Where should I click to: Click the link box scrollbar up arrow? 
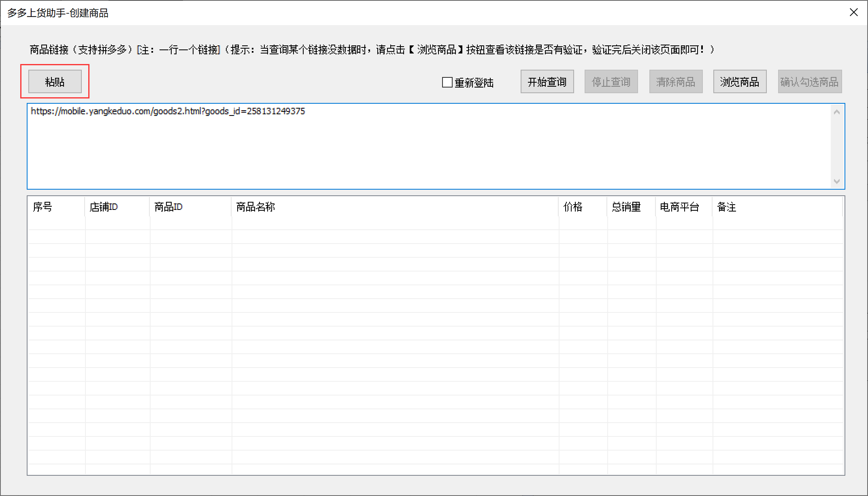pos(837,112)
